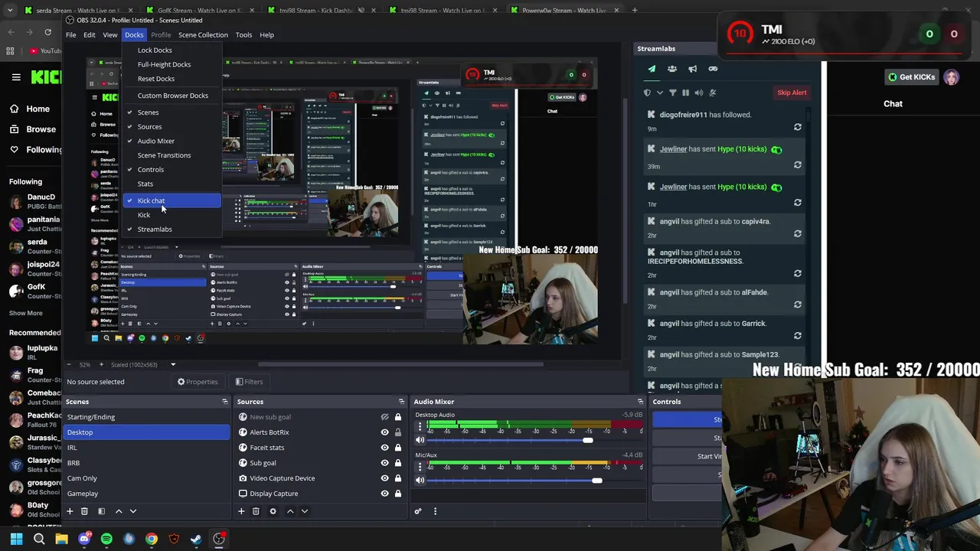Choose Custom Browser Docks entry
Viewport: 980px width, 551px height.
click(x=171, y=96)
